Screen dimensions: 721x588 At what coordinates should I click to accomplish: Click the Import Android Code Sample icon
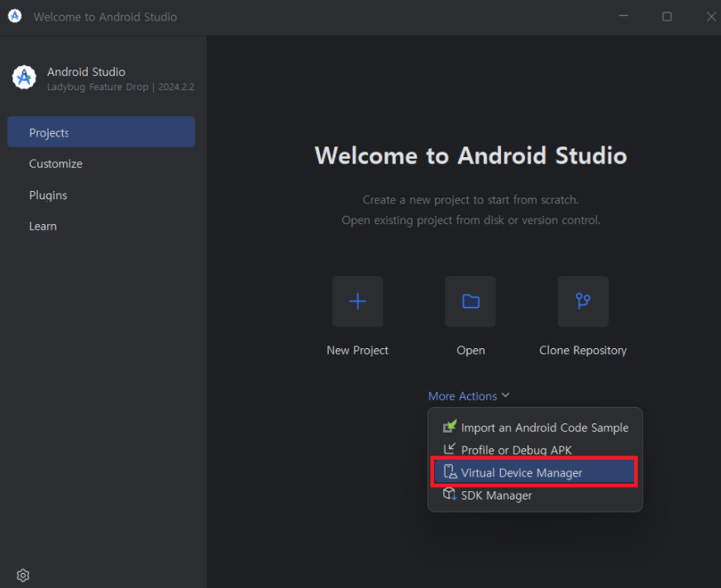click(450, 427)
